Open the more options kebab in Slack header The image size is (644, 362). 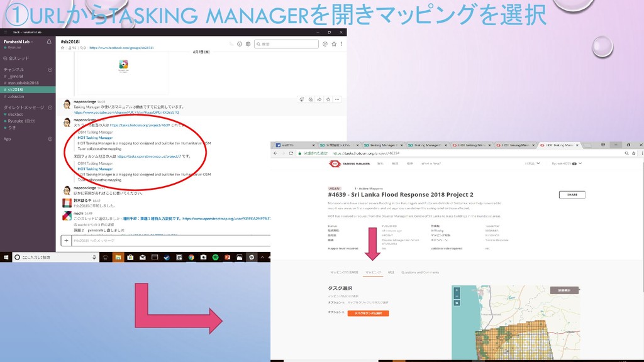click(341, 44)
